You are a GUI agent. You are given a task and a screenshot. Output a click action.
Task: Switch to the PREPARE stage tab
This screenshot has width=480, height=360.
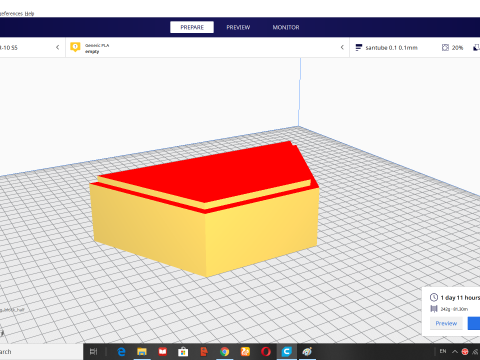192,27
